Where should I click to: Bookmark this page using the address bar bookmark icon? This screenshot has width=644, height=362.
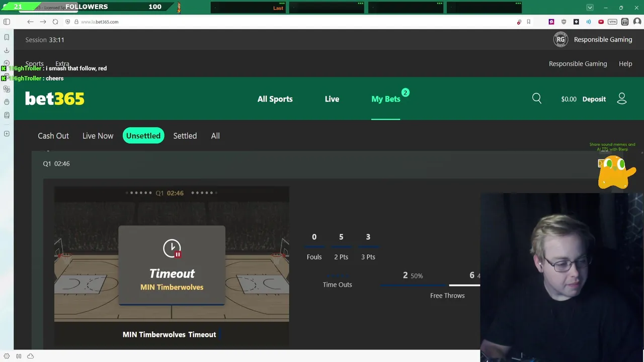pos(529,22)
